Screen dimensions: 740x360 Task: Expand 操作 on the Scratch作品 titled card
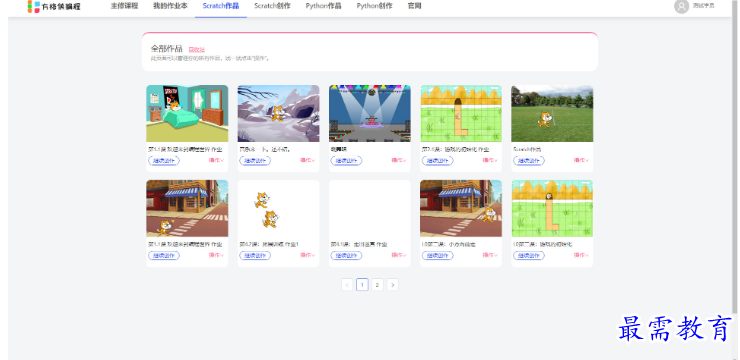pos(581,160)
